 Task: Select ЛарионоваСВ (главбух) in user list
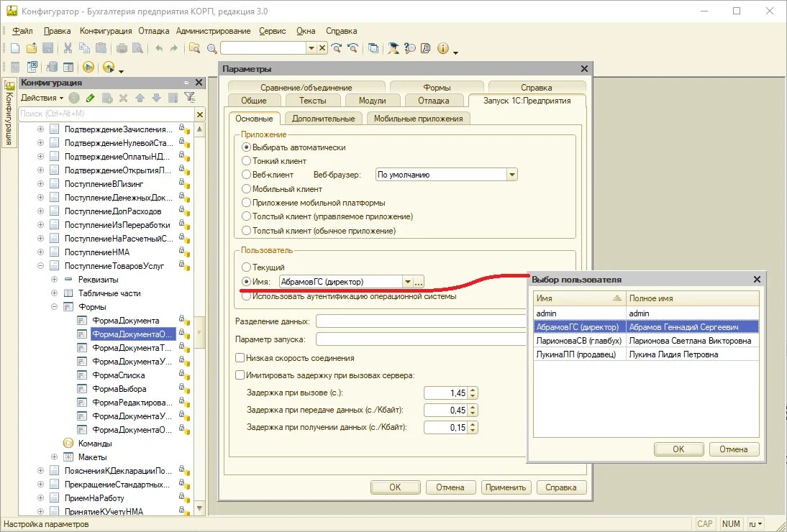(x=646, y=341)
